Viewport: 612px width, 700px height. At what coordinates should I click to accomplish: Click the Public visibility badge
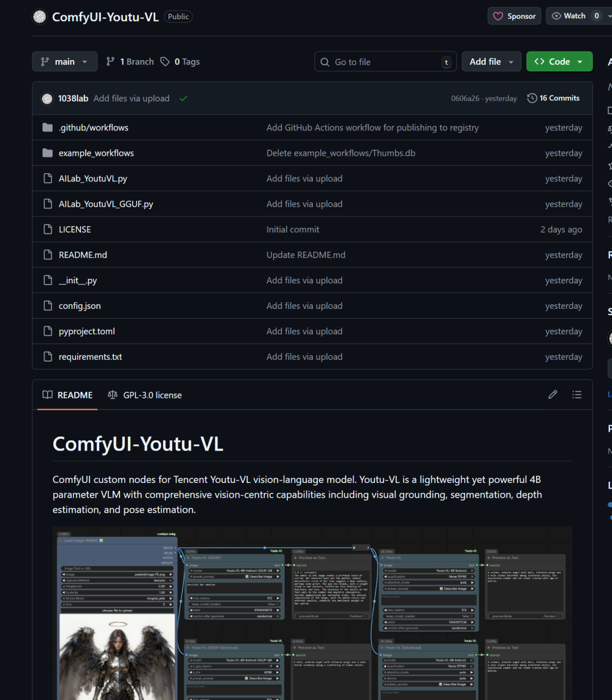pyautogui.click(x=178, y=16)
